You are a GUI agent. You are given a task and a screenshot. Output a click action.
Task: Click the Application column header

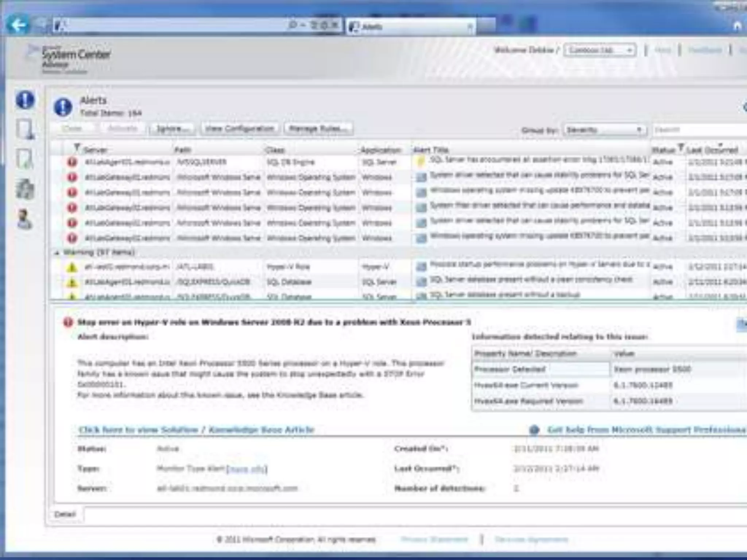coord(380,150)
